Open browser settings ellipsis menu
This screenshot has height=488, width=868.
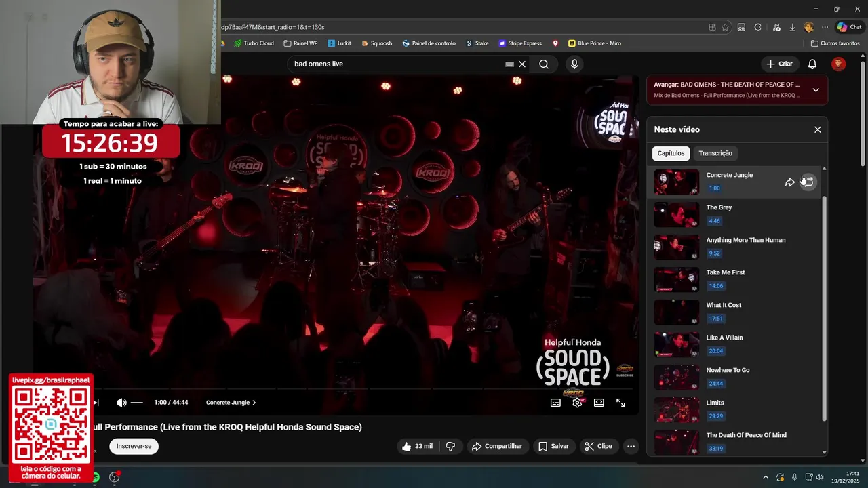coord(825,27)
